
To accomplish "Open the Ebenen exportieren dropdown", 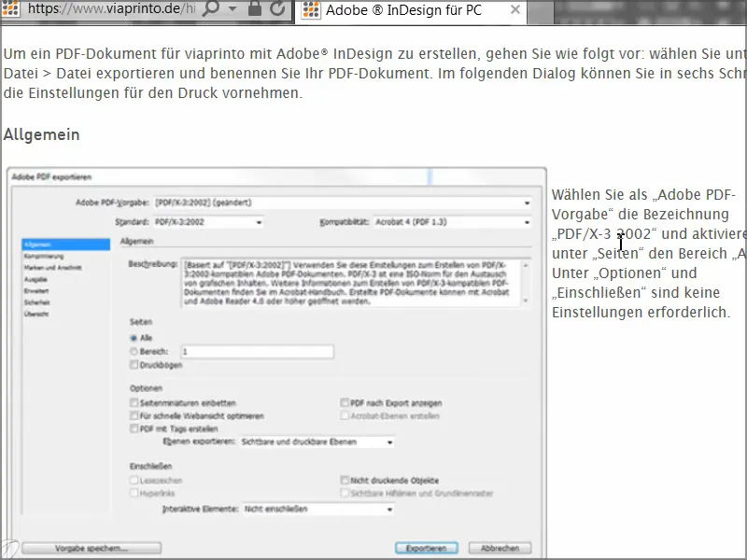I will pyautogui.click(x=317, y=441).
